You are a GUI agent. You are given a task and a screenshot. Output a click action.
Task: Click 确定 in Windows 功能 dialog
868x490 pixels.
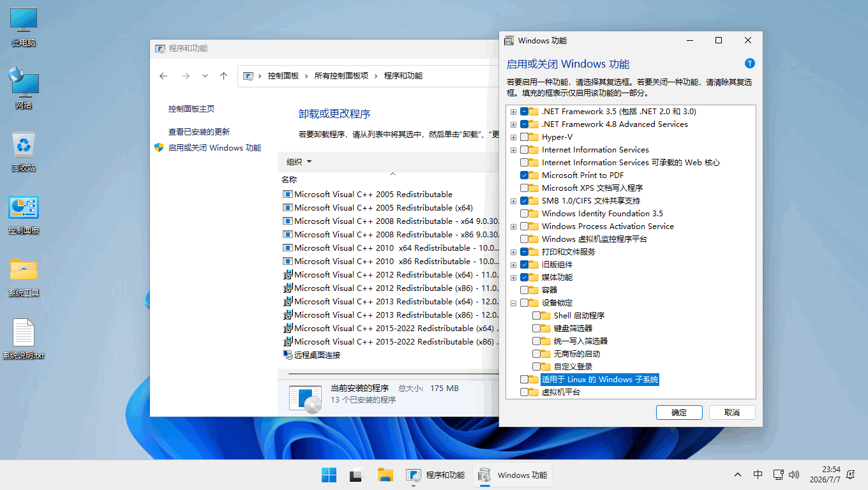(679, 413)
